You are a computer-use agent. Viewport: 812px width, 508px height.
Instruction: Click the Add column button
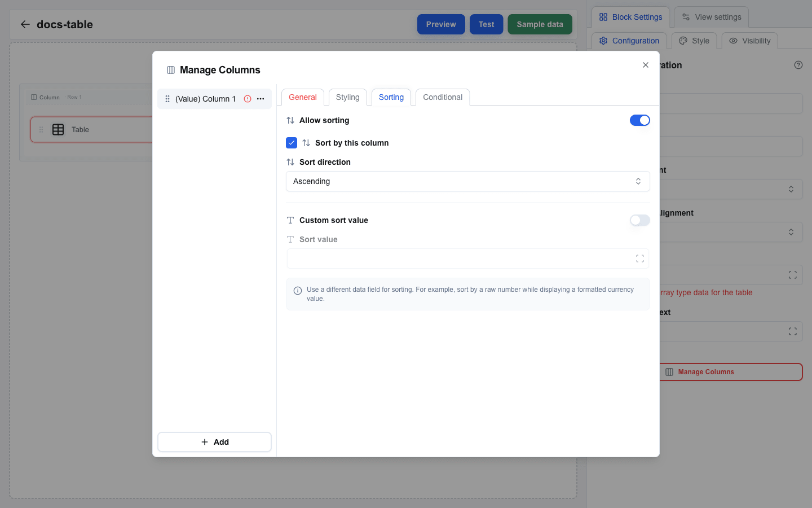214,442
